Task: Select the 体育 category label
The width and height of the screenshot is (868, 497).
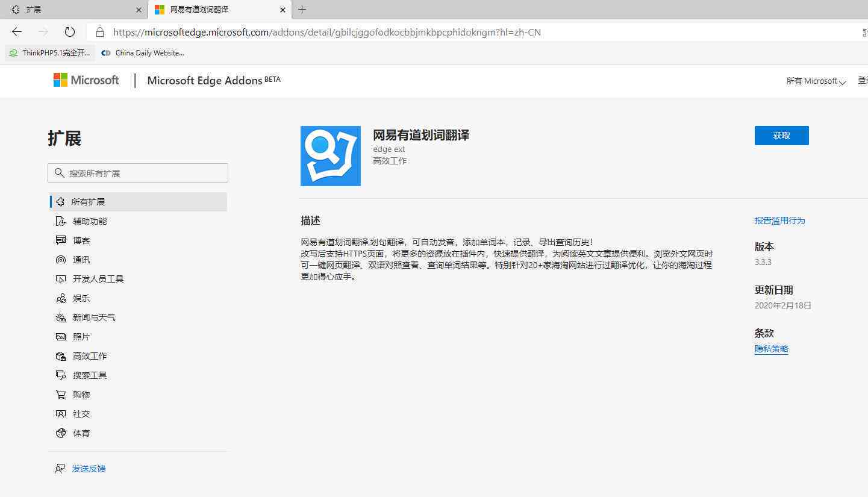Action: click(81, 433)
